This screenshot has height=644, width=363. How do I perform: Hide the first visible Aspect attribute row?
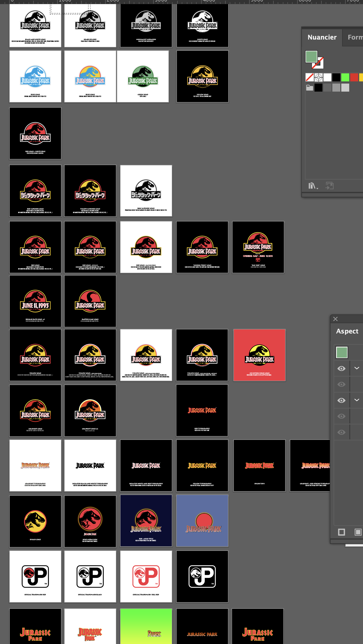click(341, 368)
